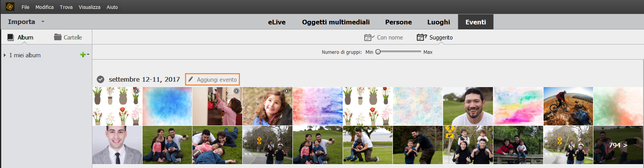The image size is (644, 168).
Task: Click the Numero di gruppi slider handle
Action: coord(378,52)
